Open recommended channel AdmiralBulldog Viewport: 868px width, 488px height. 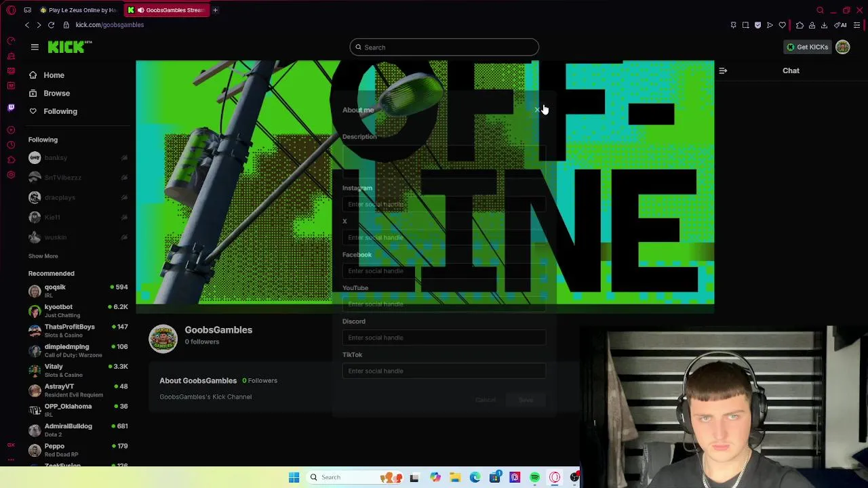[78, 430]
